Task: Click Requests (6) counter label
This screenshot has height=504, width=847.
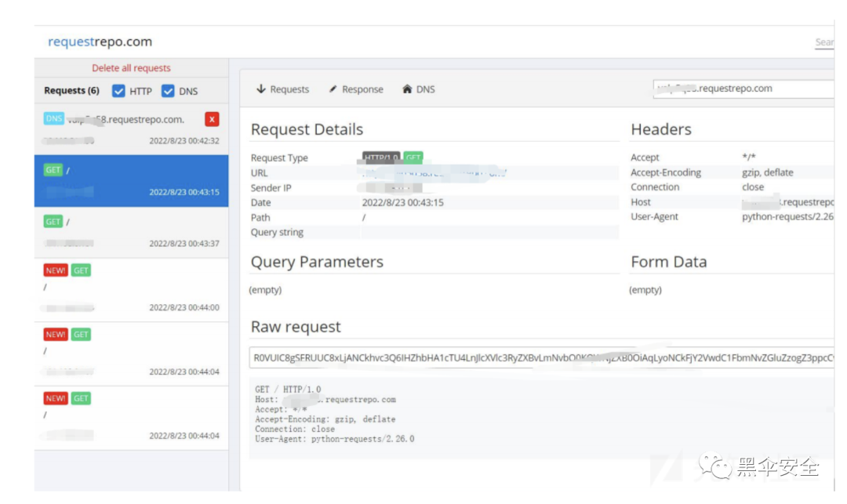Action: click(72, 91)
